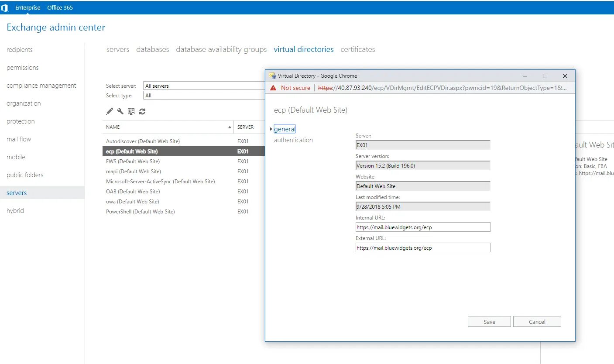Image resolution: width=614 pixels, height=364 pixels.
Task: Click the general section in dialog
Action: click(285, 129)
